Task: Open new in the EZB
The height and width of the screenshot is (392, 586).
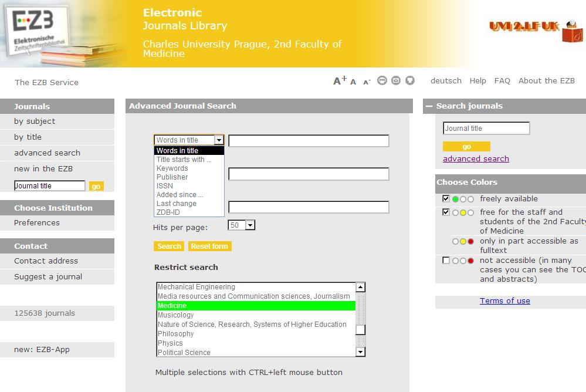Action: point(43,168)
